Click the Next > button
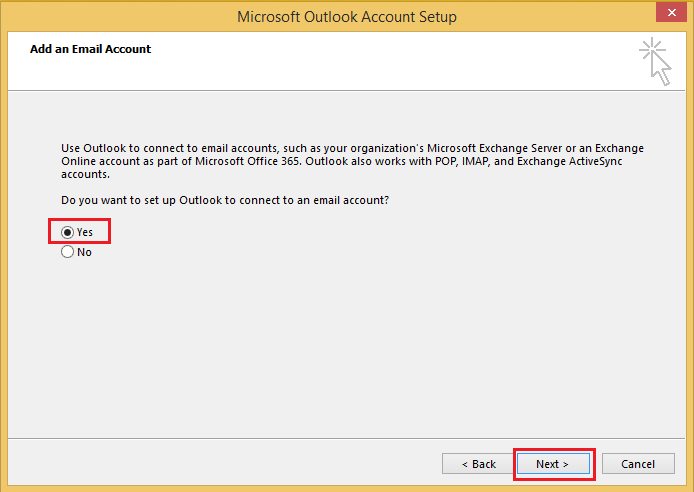 [553, 464]
